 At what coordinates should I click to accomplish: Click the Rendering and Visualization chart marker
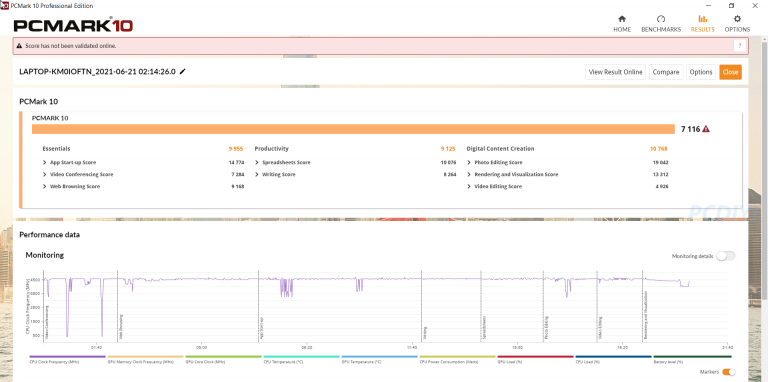[646, 316]
